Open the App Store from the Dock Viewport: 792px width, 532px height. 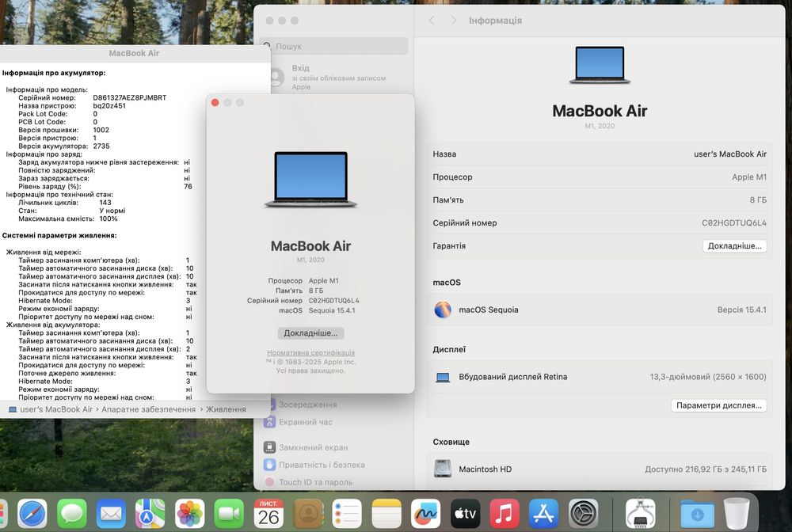543,513
